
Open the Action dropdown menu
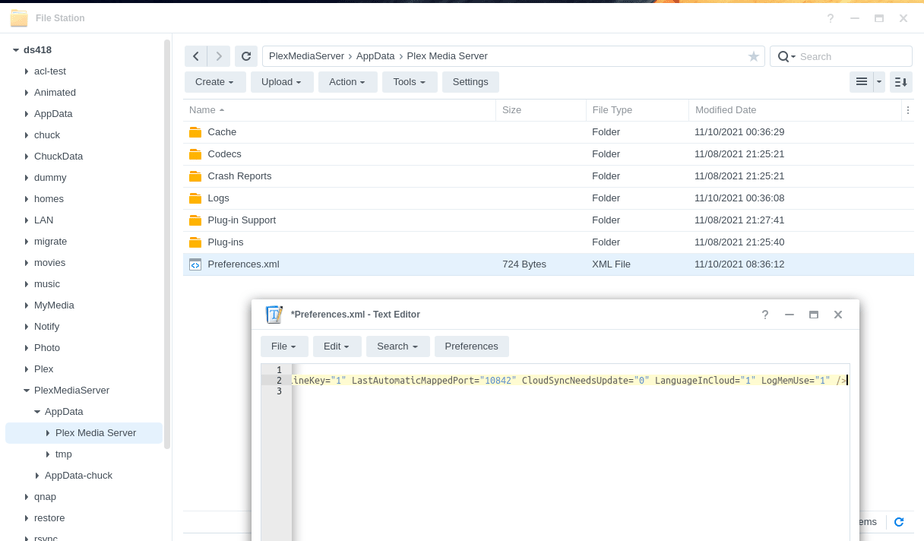point(346,82)
